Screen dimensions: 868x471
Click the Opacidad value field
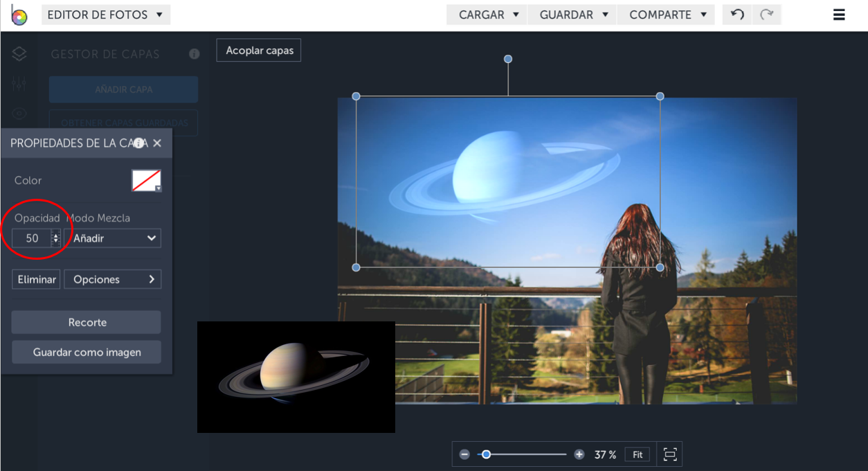32,238
